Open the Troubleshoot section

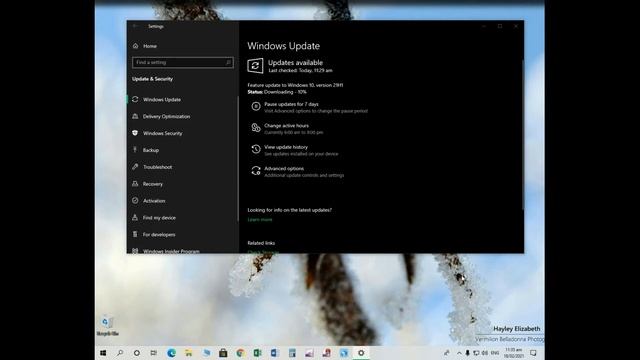point(157,167)
